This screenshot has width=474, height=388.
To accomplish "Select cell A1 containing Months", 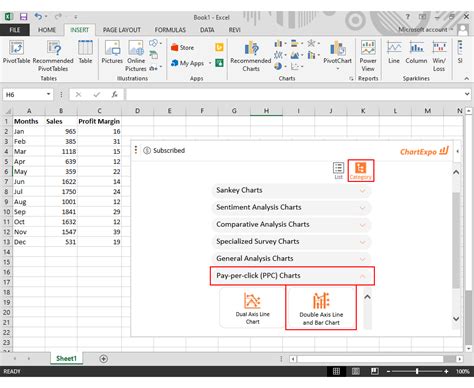I will pyautogui.click(x=29, y=121).
